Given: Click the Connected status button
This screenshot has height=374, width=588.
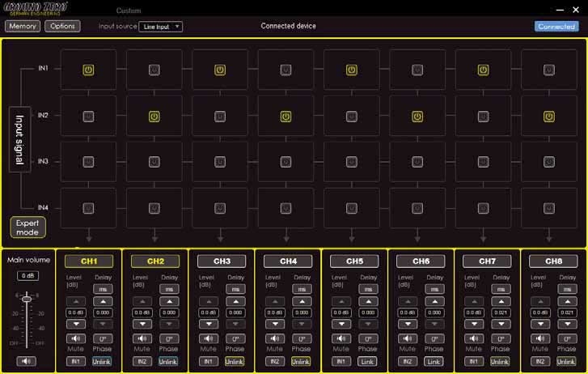Looking at the screenshot, I should tap(556, 27).
